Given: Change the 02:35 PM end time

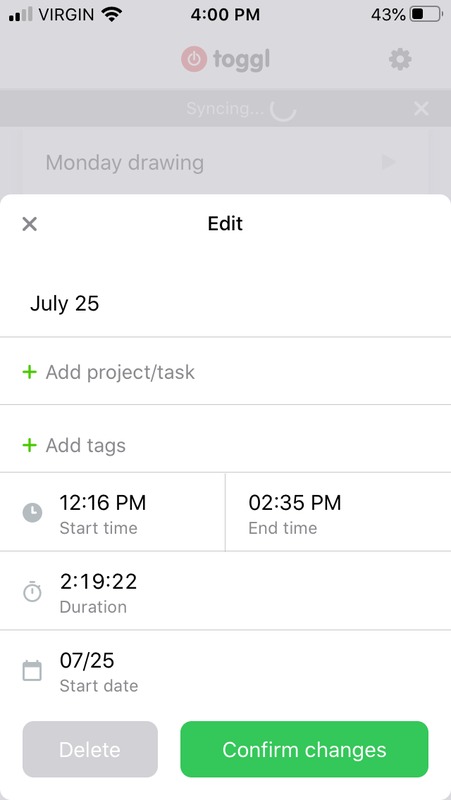Looking at the screenshot, I should pos(338,512).
